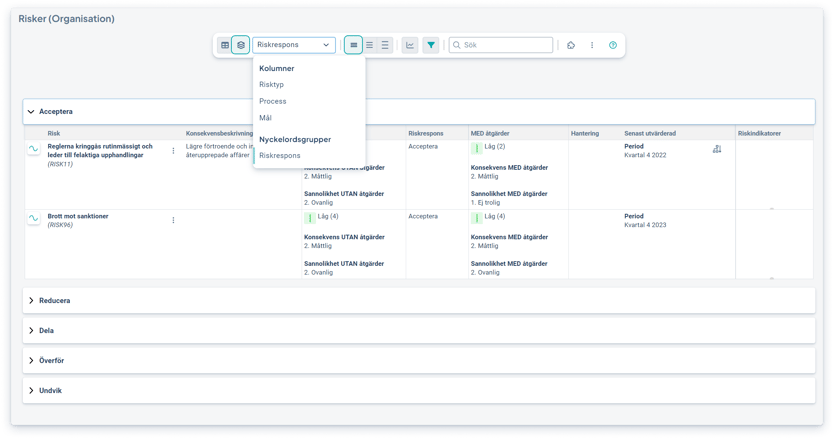Image resolution: width=834 pixels, height=439 pixels.
Task: Click the grouping layers icon
Action: tap(241, 45)
